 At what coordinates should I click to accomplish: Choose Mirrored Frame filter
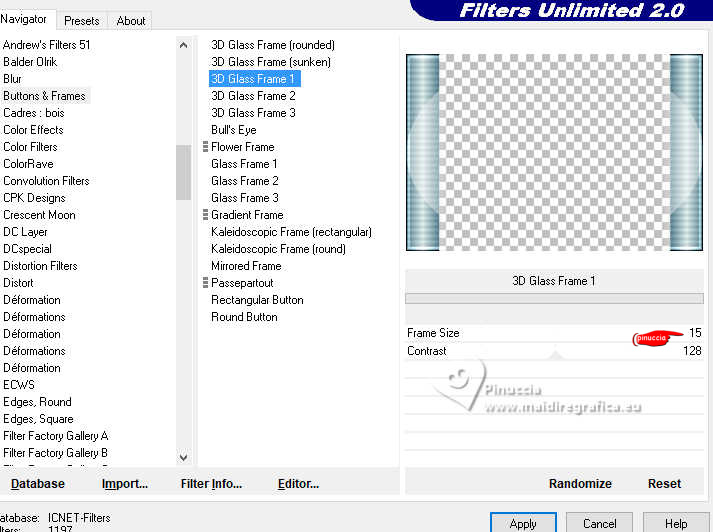[246, 266]
